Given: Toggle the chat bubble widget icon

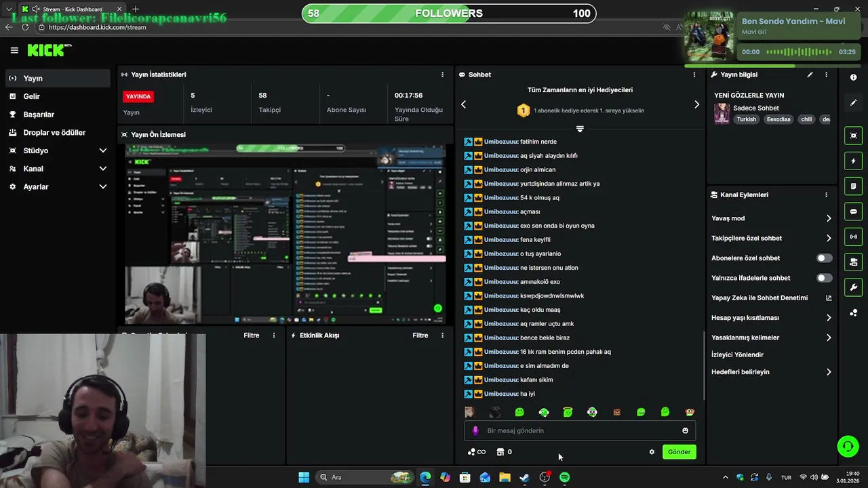Looking at the screenshot, I should click(853, 211).
